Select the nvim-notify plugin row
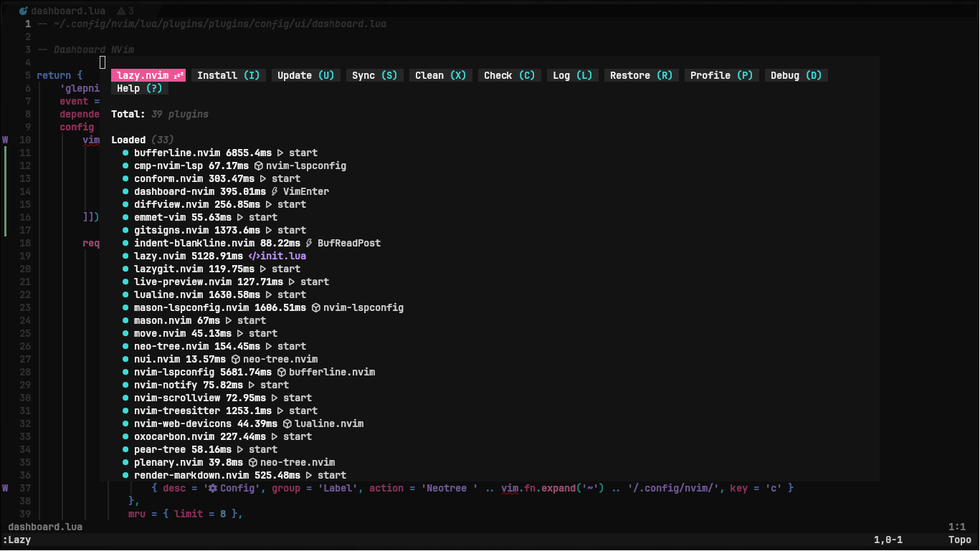 coord(205,385)
